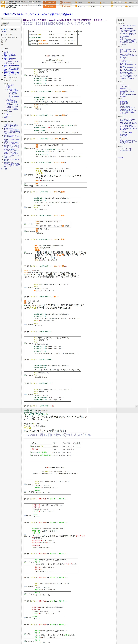The height and width of the screenshot is (644, 138).
Task: Open the 軽行事連絡板 board link
Action: (x=10, y=85)
